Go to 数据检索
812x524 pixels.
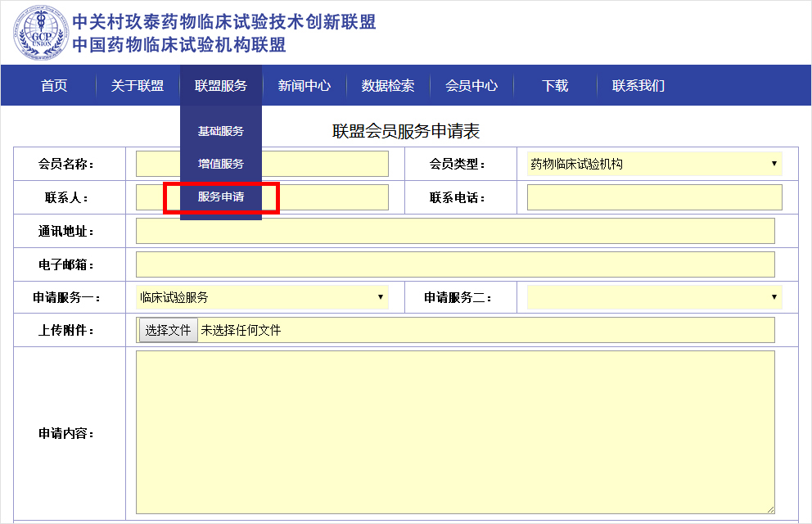[x=388, y=85]
